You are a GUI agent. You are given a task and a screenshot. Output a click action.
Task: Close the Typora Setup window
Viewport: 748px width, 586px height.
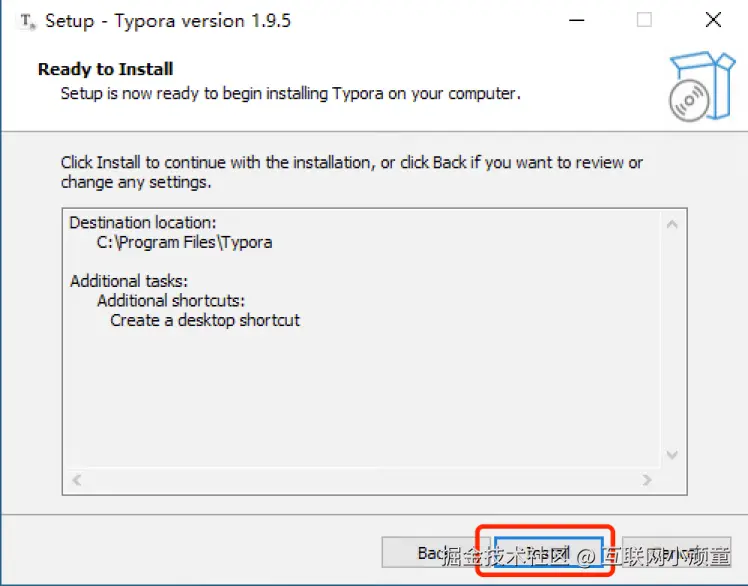tap(713, 20)
